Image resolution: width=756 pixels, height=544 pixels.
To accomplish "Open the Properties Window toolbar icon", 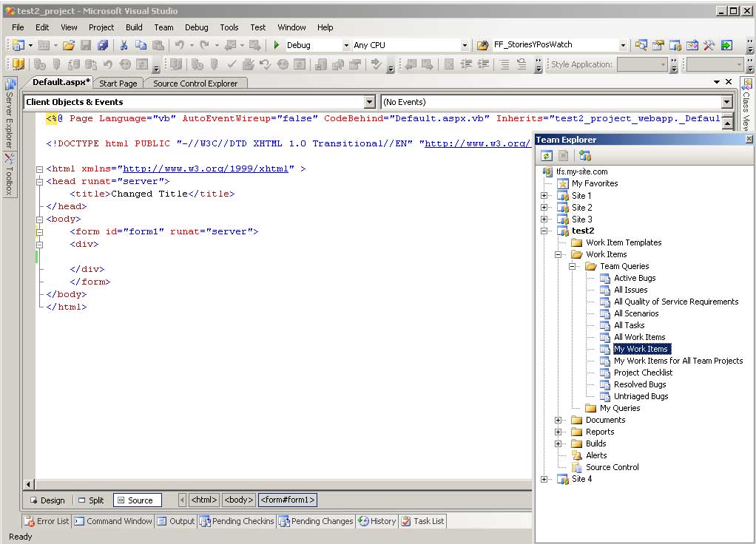I will coord(658,45).
